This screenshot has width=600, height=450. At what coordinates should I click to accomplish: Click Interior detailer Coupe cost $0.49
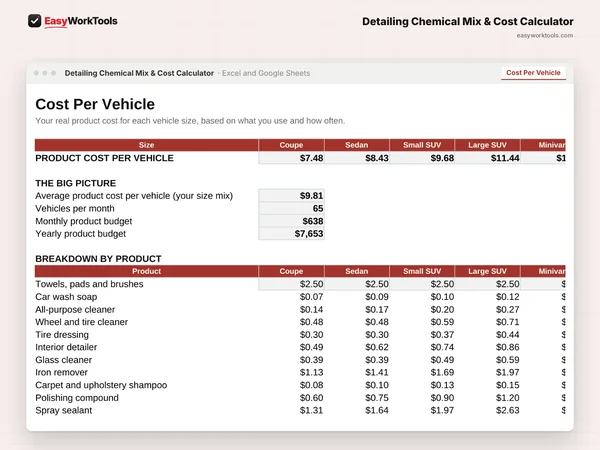[311, 347]
